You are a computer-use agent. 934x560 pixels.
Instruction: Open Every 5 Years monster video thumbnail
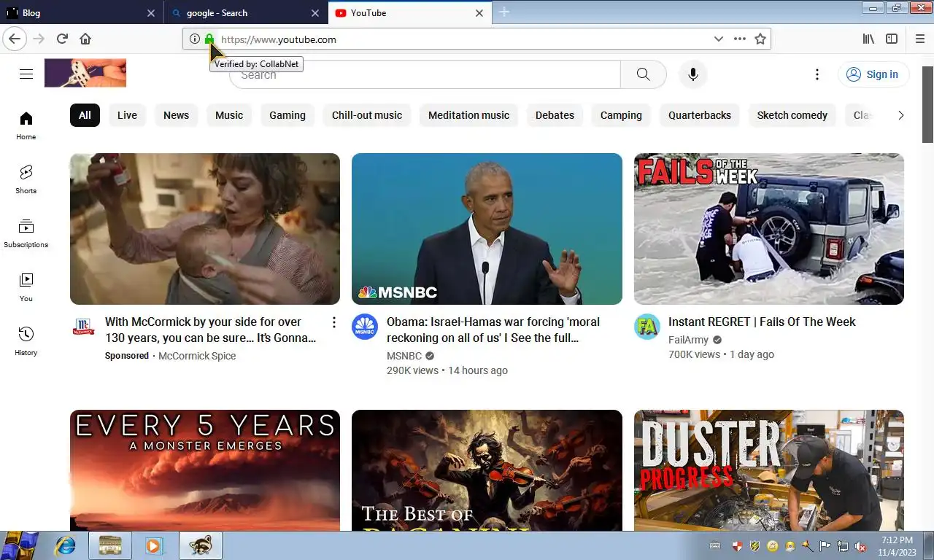coord(205,470)
